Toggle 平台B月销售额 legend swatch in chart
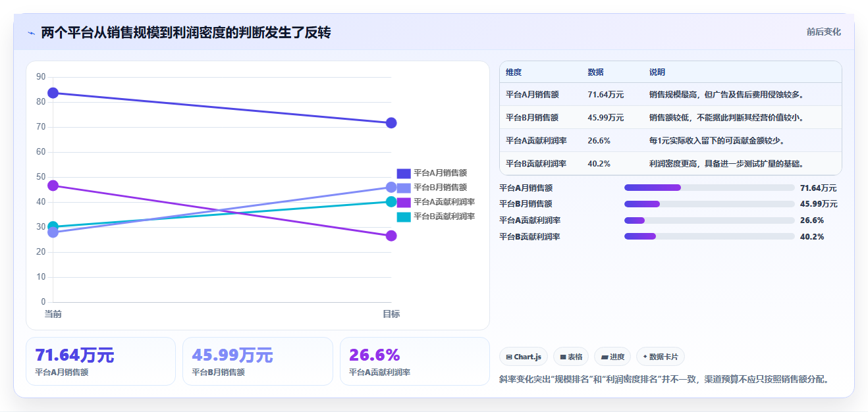868x412 pixels. [404, 188]
